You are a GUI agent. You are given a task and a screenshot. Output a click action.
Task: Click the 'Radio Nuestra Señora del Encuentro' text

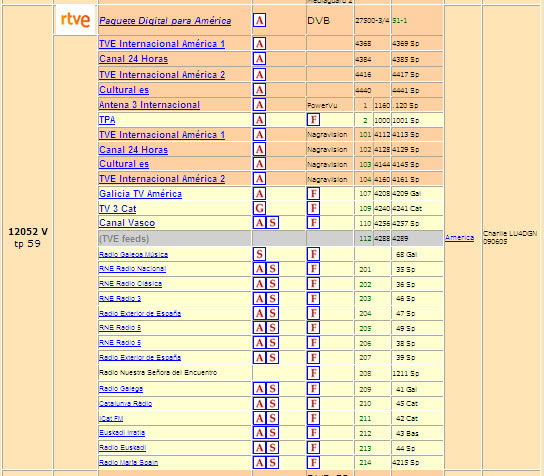(x=158, y=373)
